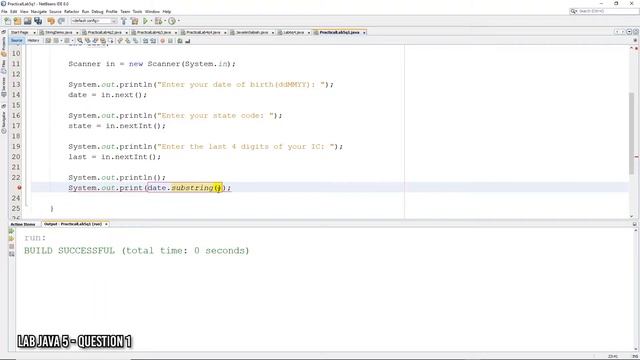Click the New Project toolbar icon
Viewport: 640px width, 360px height.
tap(17, 21)
